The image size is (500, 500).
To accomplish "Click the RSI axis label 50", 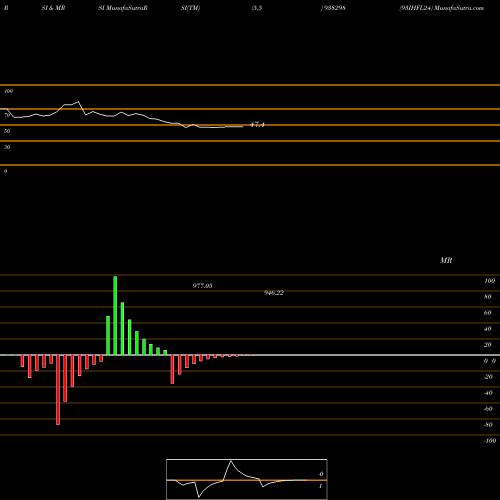I will click(x=7, y=131).
